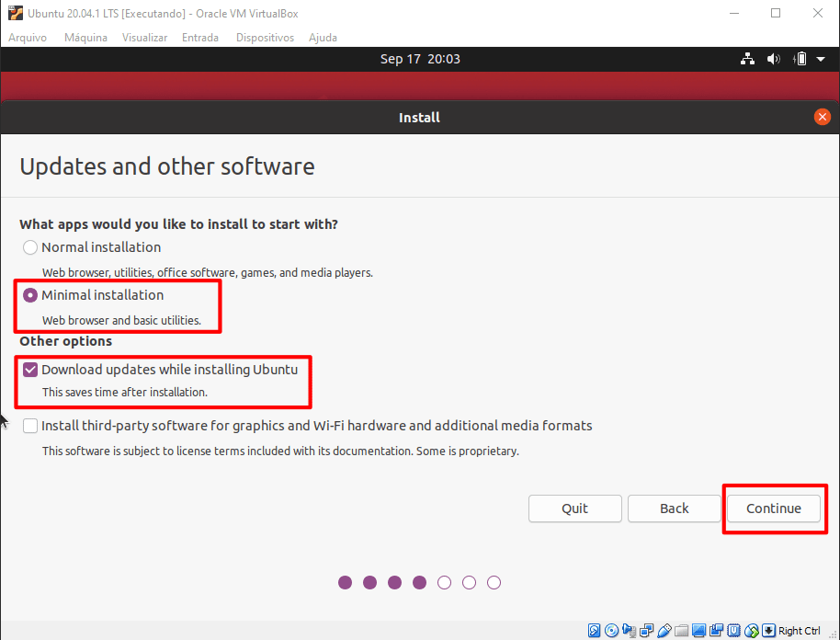Click 'Web browser, utilities, office software' description
840x640 pixels.
(208, 272)
